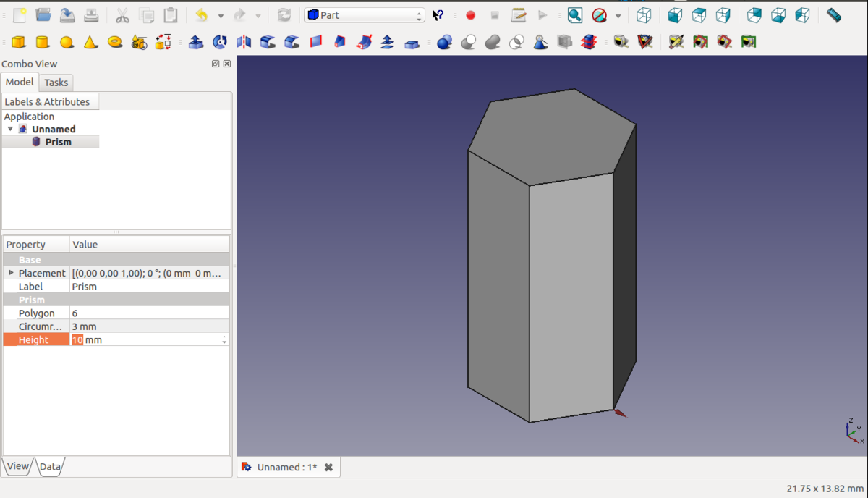The width and height of the screenshot is (868, 498).
Task: Apply the Mirror tool
Action: pos(244,43)
